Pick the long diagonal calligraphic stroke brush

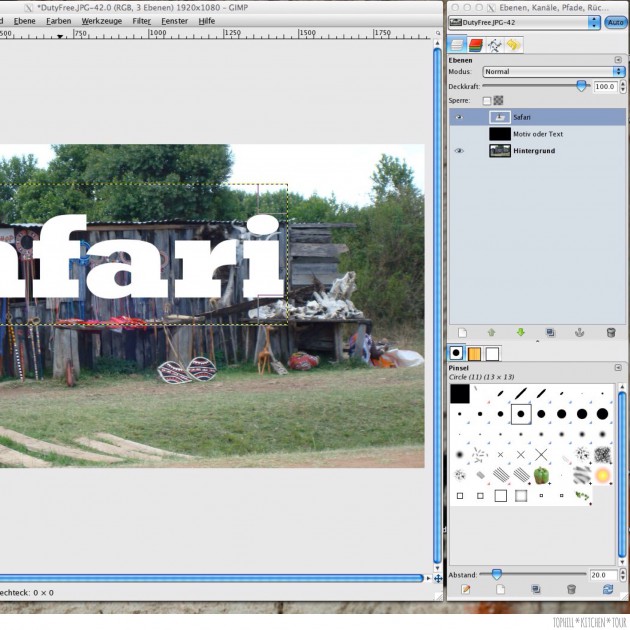[x=521, y=393]
